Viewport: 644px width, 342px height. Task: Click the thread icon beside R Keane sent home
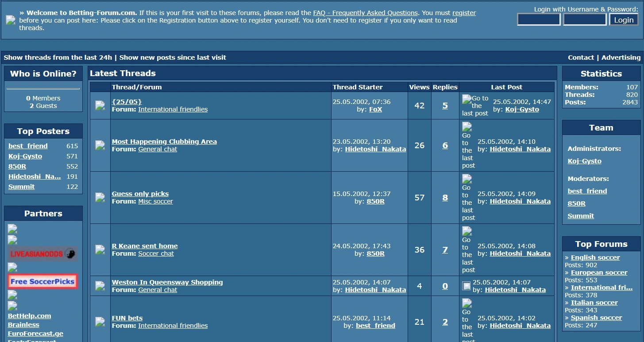(100, 250)
